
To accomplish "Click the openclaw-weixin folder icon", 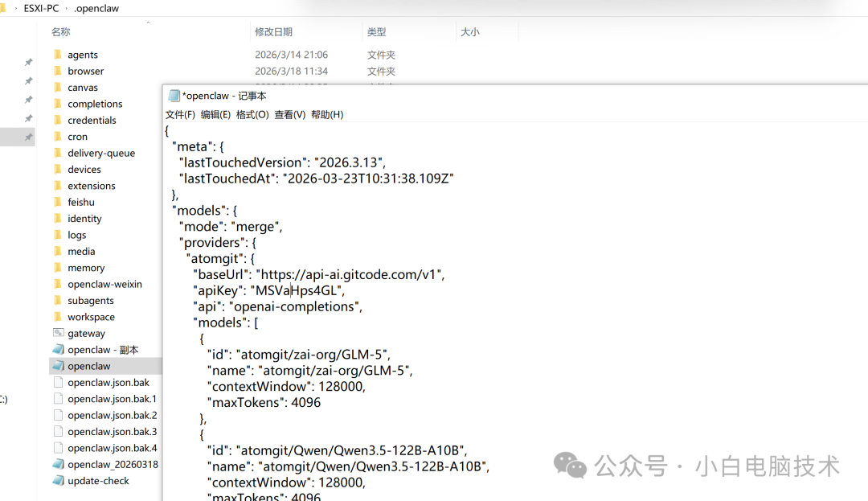I will point(58,284).
